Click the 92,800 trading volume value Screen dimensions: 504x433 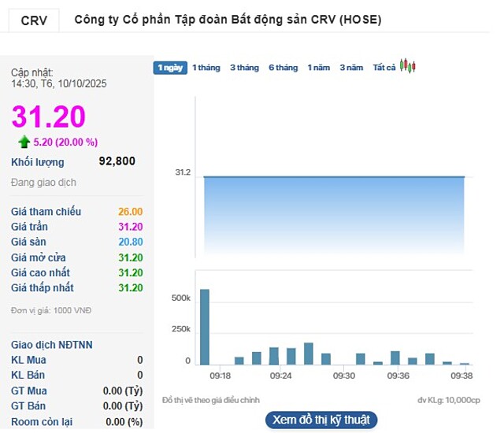pyautogui.click(x=117, y=161)
